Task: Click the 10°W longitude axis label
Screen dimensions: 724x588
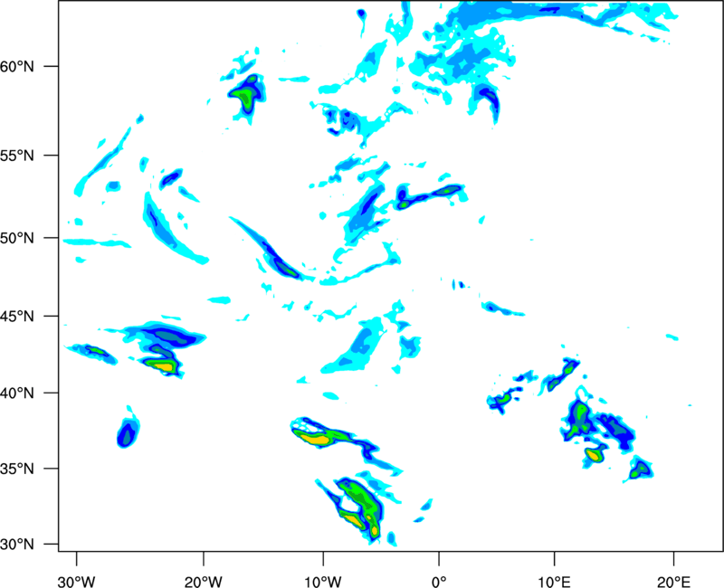Action: click(x=323, y=582)
